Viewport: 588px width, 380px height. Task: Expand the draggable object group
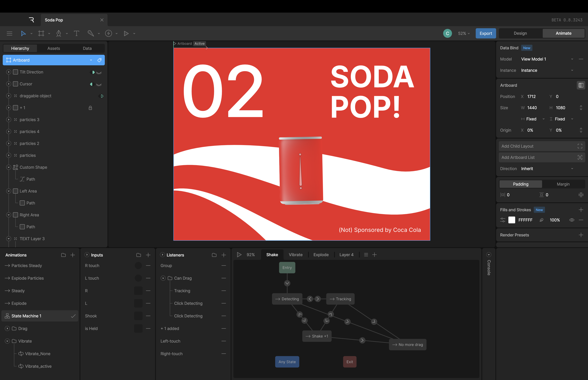pyautogui.click(x=9, y=96)
